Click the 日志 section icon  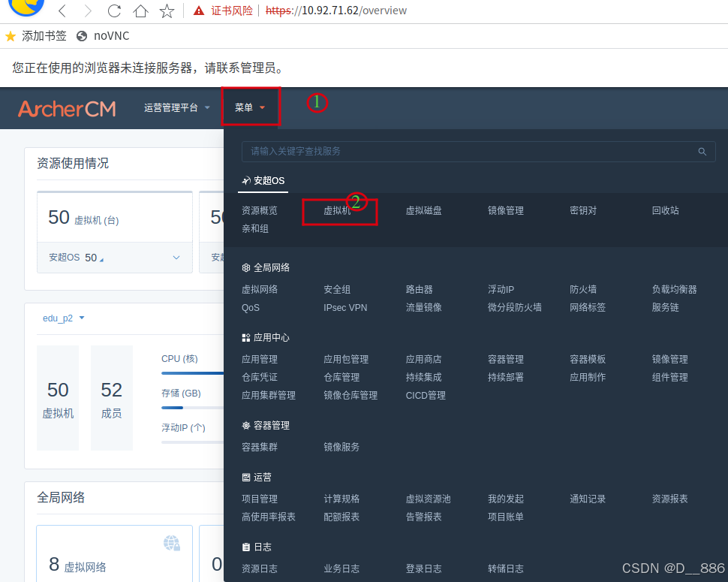[246, 547]
